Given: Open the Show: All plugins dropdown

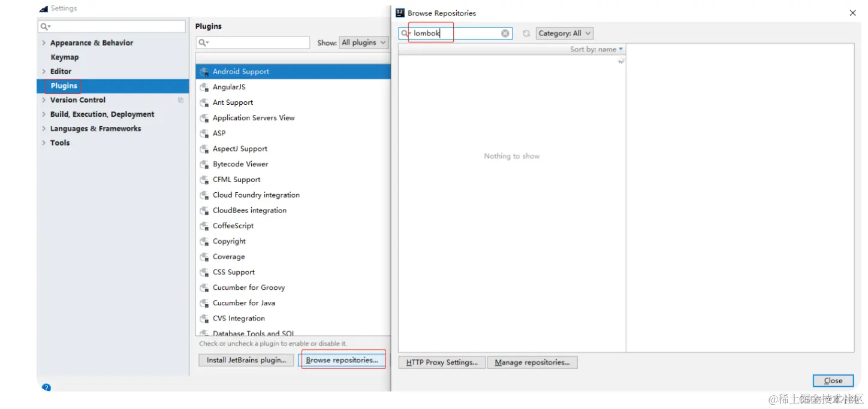Looking at the screenshot, I should tap(363, 43).
